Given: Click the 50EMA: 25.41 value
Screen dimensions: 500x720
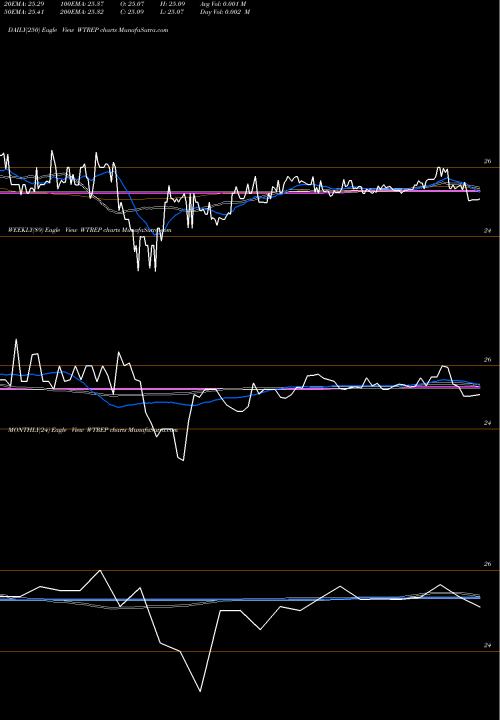Looking at the screenshot, I should point(24,12).
